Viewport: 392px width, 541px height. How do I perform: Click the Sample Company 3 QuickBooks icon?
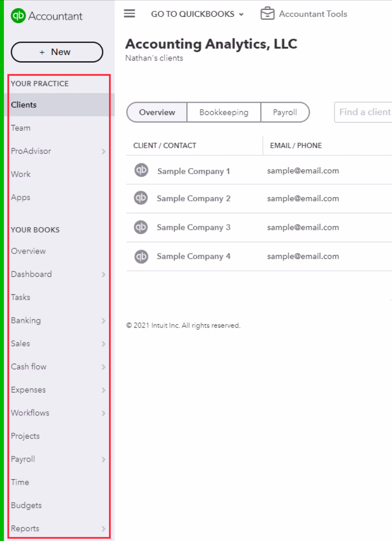coord(141,227)
